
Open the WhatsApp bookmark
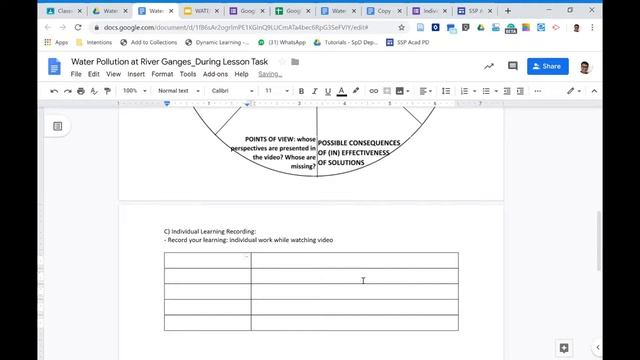pyautogui.click(x=282, y=42)
